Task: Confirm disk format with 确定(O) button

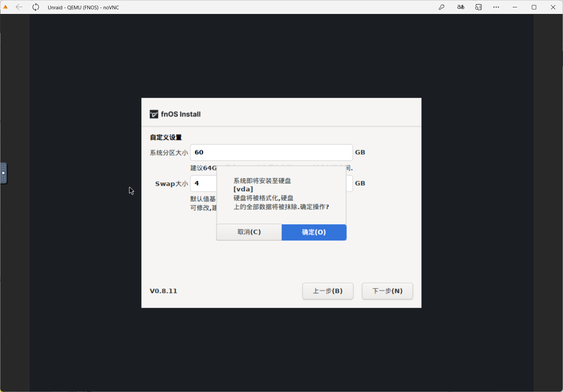Action: (314, 232)
